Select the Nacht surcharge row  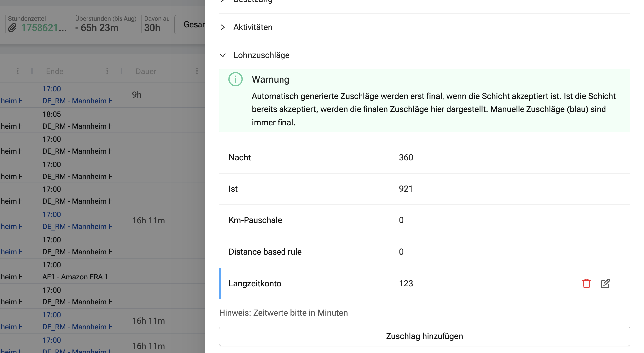pyautogui.click(x=424, y=158)
